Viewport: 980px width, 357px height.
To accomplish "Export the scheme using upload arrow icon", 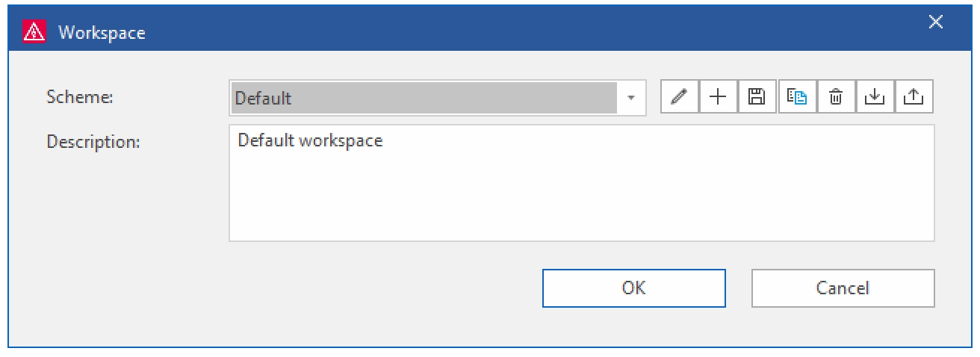I will click(x=914, y=97).
